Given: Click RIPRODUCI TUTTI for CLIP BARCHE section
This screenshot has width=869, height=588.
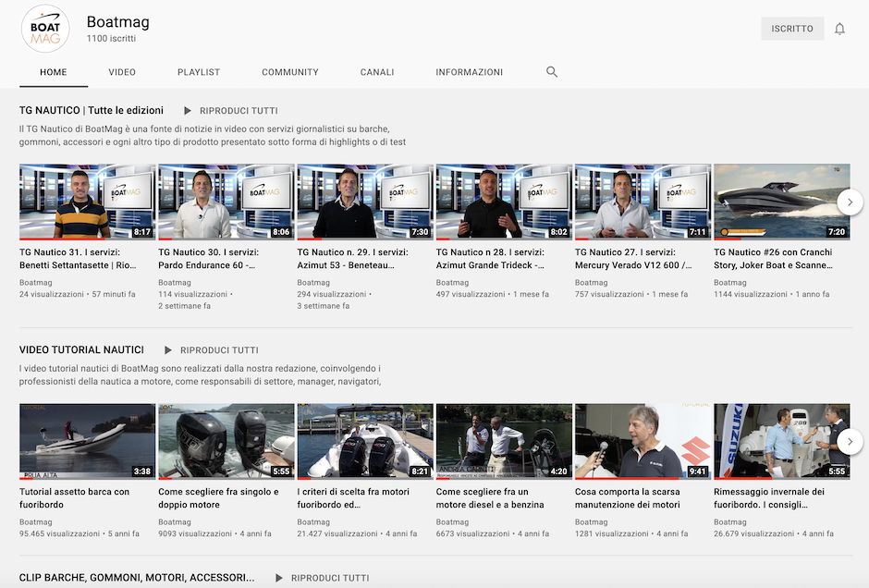Looking at the screenshot, I should tap(330, 578).
